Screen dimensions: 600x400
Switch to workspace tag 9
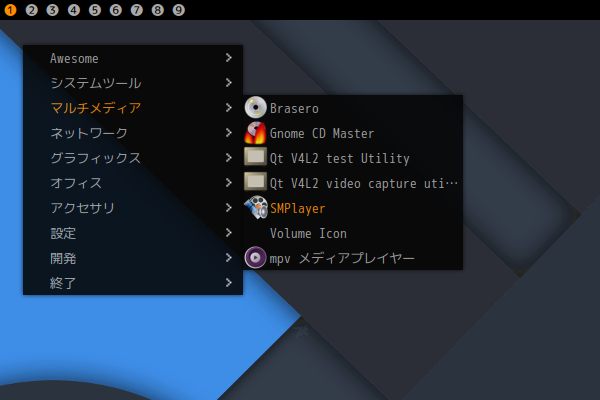pos(179,10)
